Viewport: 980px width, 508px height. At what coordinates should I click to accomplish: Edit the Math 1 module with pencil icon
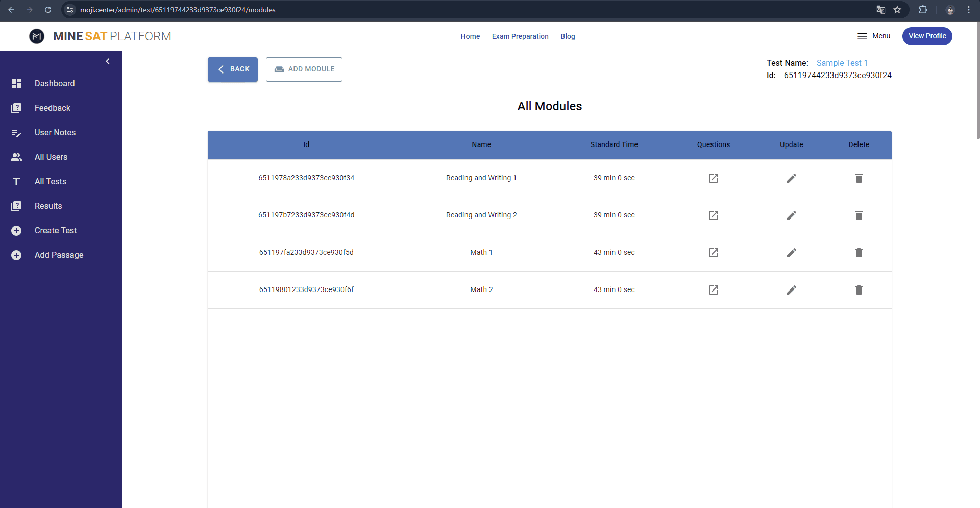791,252
